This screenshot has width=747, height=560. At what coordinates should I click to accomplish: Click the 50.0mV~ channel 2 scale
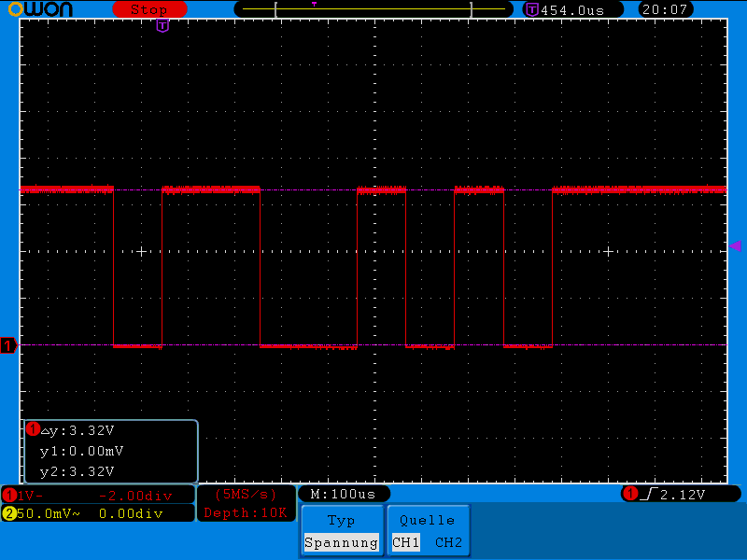click(49, 513)
